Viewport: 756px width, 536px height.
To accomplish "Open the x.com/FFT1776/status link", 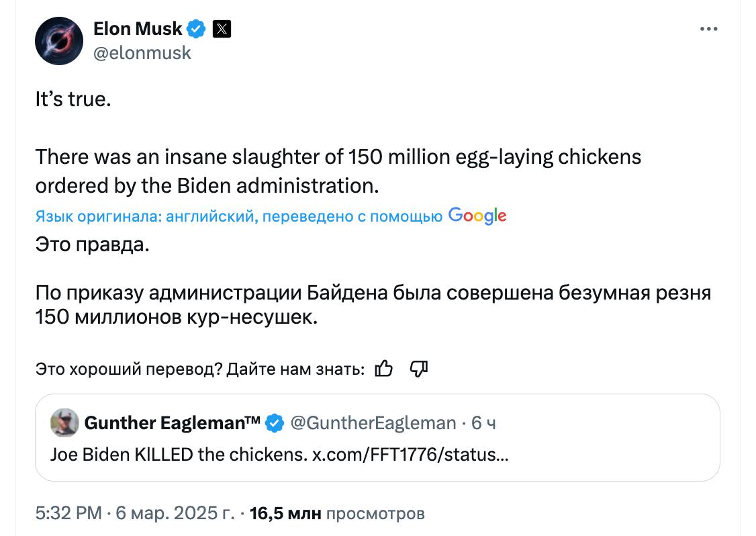I will pyautogui.click(x=410, y=454).
